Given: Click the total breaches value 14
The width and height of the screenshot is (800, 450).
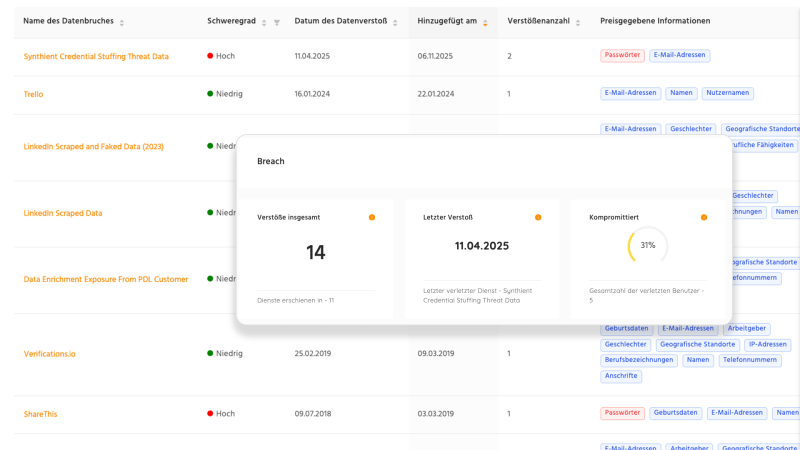Looking at the screenshot, I should (315, 253).
